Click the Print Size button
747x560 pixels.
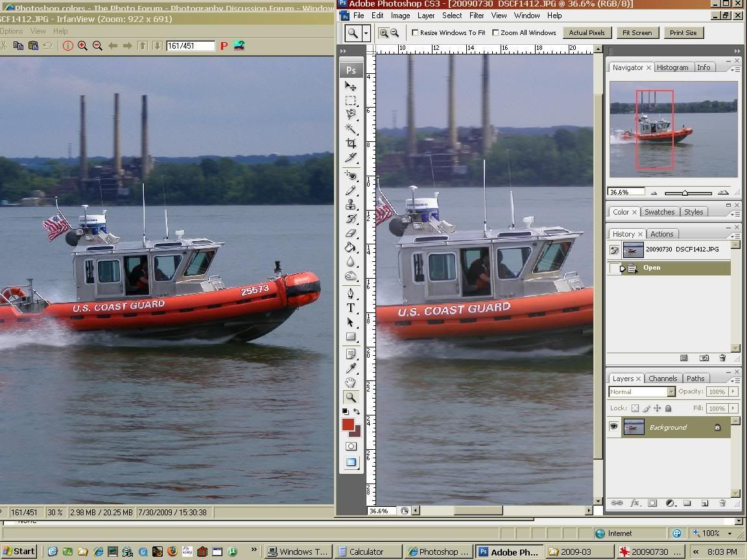point(683,33)
